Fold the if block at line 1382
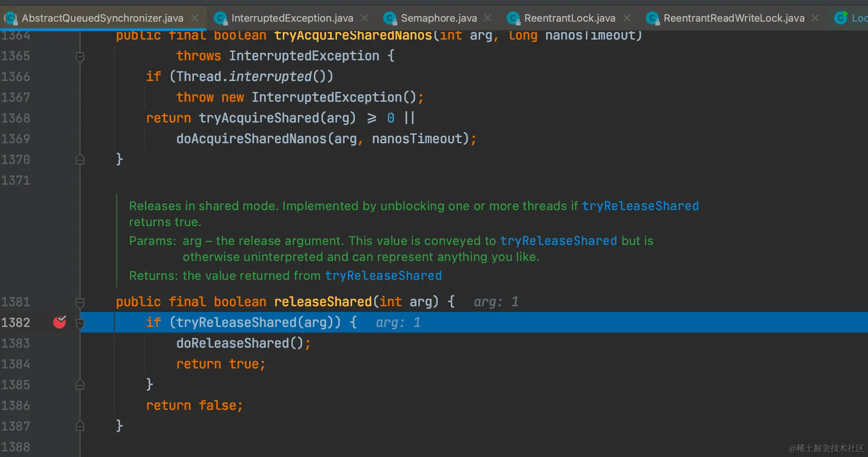868x457 pixels. tap(80, 323)
